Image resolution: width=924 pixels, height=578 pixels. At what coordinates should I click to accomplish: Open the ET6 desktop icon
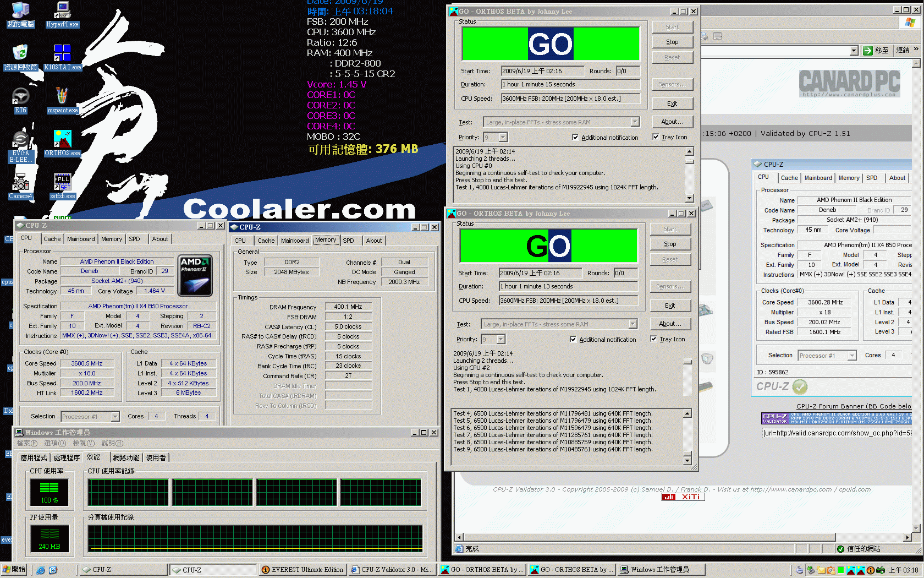tap(20, 100)
